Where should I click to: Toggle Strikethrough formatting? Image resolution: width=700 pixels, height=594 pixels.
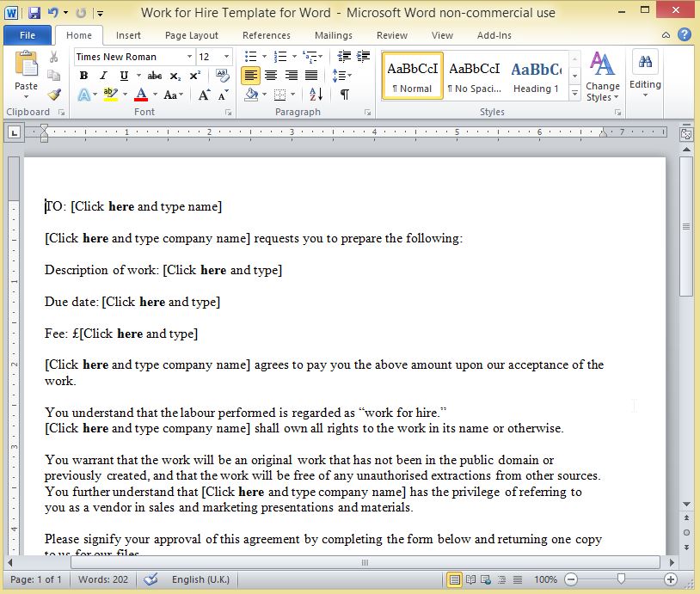pos(155,76)
